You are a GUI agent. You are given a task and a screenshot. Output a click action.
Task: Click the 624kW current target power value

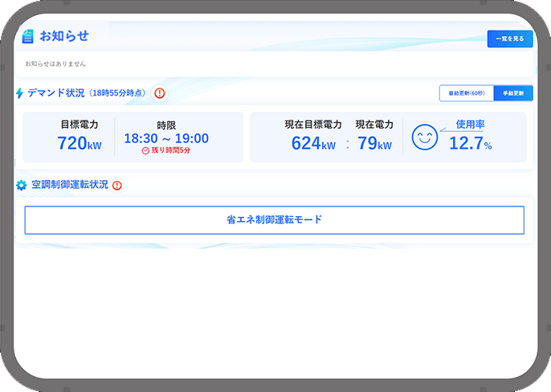(x=313, y=143)
